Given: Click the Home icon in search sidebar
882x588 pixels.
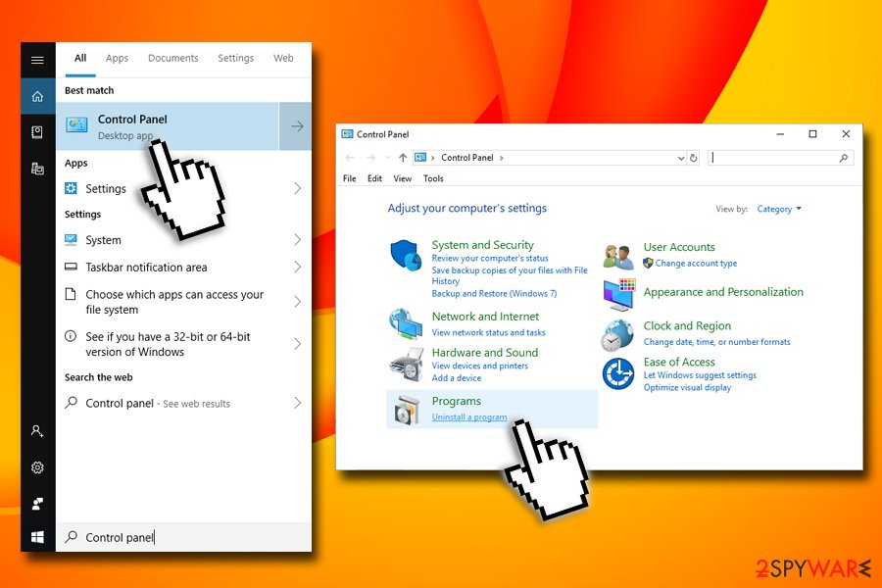Looking at the screenshot, I should coord(37,96).
